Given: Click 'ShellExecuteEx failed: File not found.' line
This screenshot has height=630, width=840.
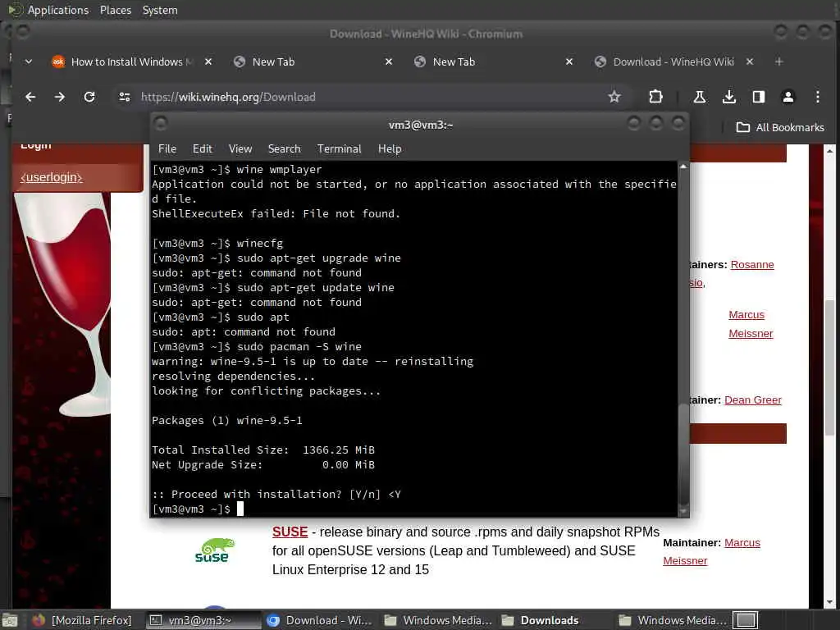Looking at the screenshot, I should [276, 214].
